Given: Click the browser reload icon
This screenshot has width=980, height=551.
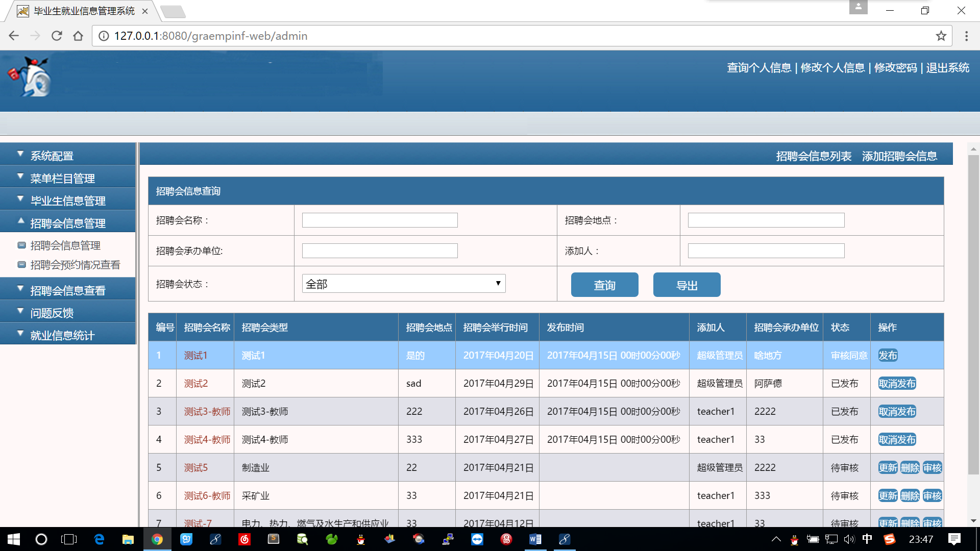Looking at the screenshot, I should pyautogui.click(x=57, y=36).
